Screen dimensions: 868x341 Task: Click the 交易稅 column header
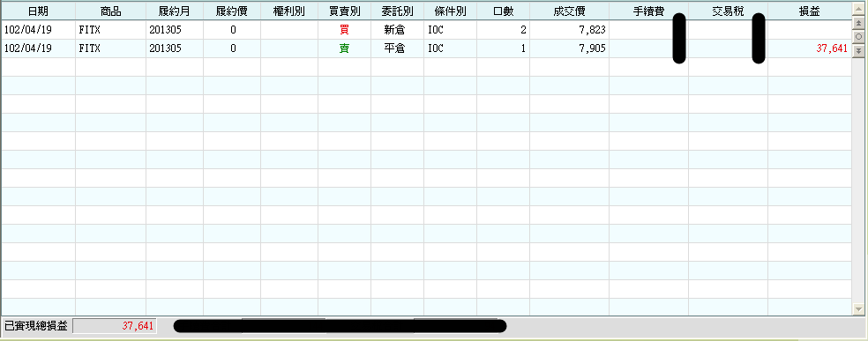[728, 11]
